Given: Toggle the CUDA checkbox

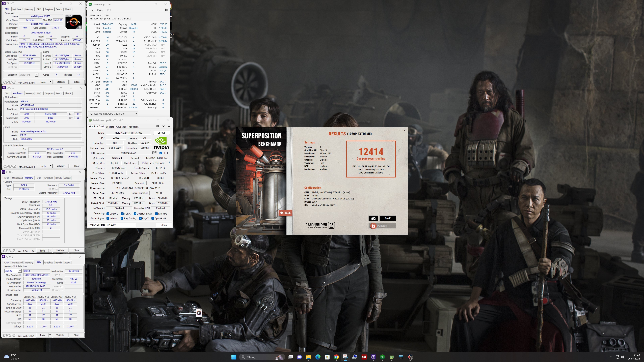Looking at the screenshot, I should pos(122,214).
